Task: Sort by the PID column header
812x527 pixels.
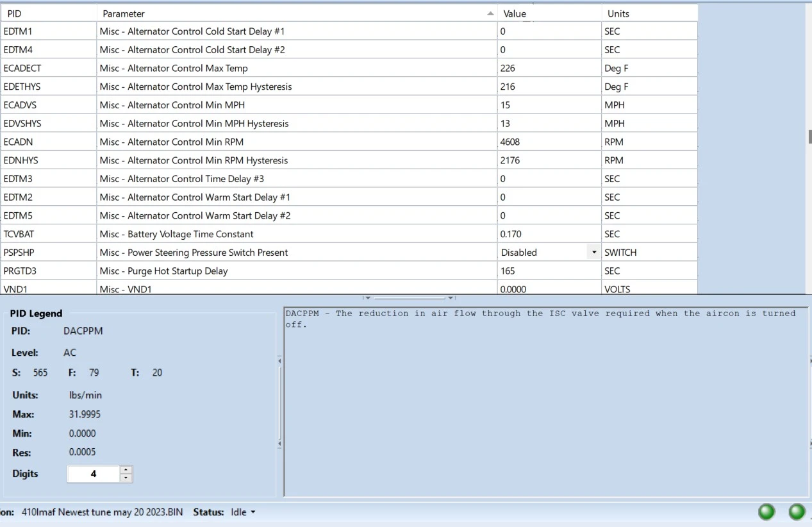Action: coord(48,13)
